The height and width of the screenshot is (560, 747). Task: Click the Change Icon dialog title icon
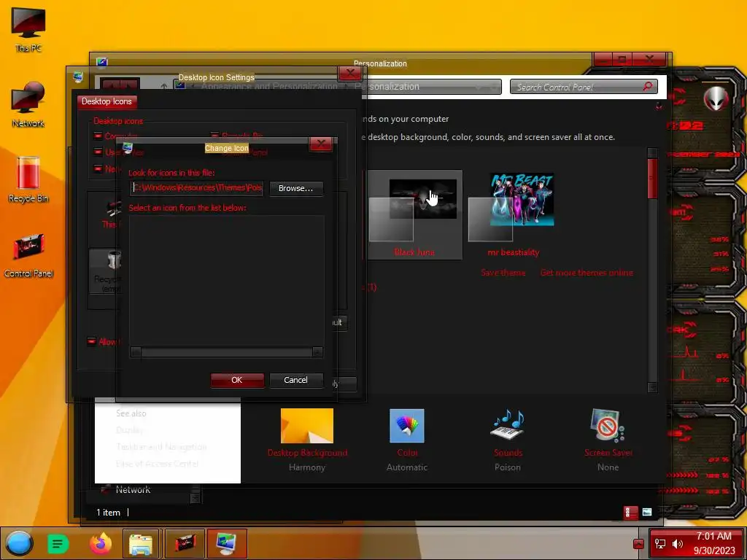[127, 148]
